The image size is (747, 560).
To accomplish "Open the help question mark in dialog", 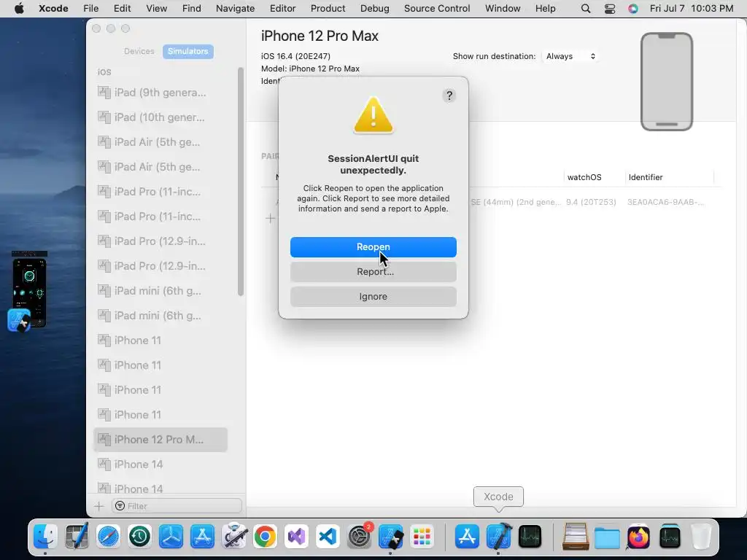I will pos(449,96).
